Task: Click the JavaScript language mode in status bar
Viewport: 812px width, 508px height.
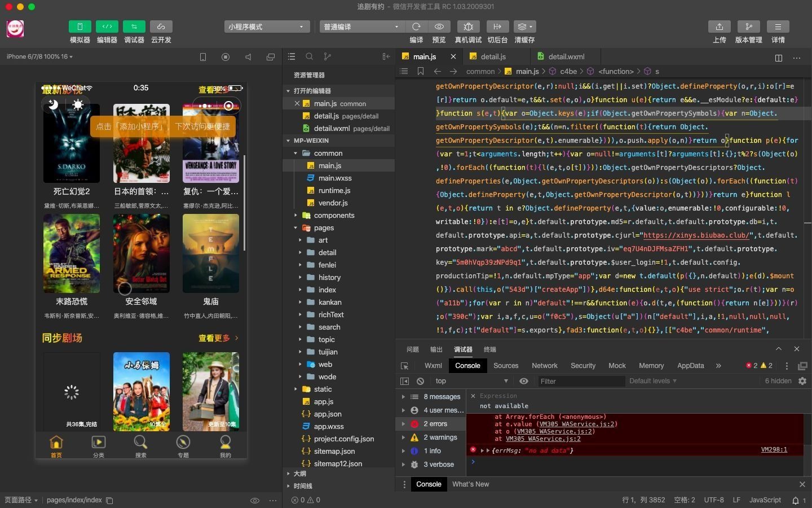Action: 765,500
